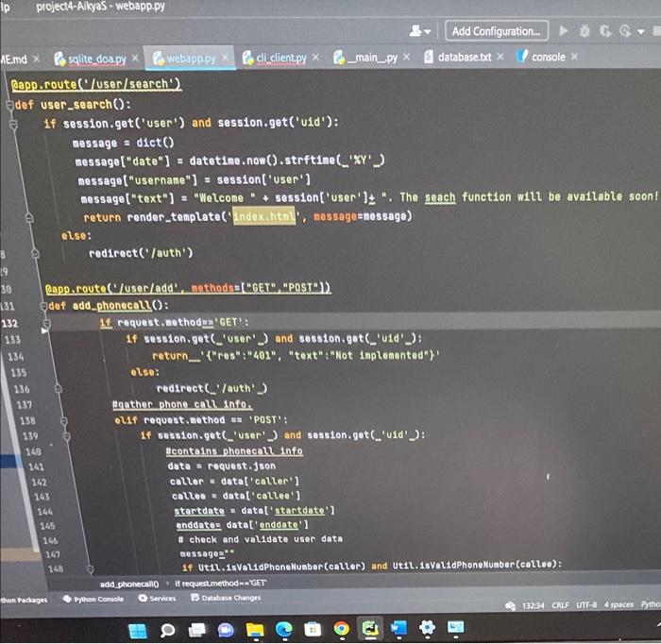Collapse the fold at line 139

67,436
